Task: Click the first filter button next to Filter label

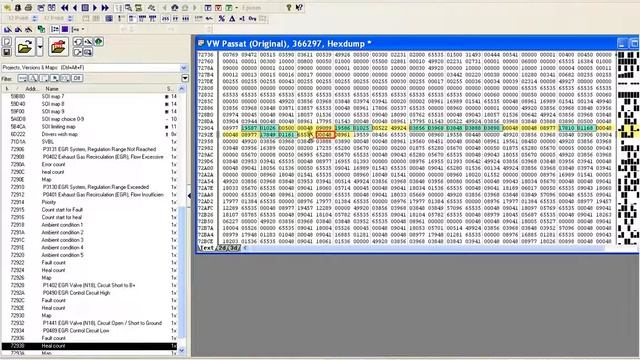Action: coord(23,78)
